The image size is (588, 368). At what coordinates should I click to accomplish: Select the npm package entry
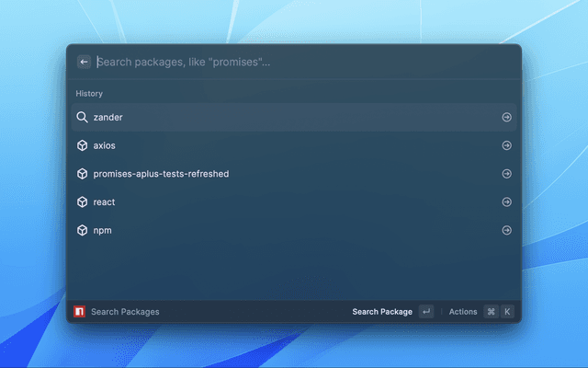[276, 230]
